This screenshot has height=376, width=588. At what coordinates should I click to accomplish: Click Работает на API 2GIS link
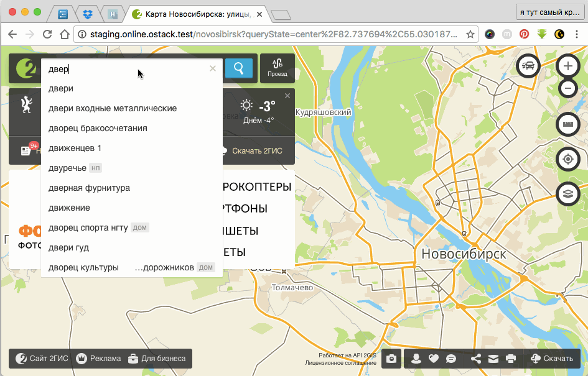click(x=347, y=355)
